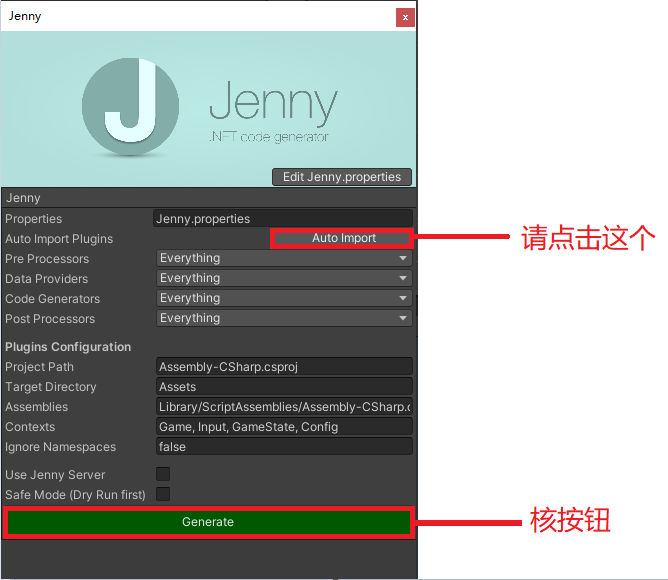Click the Jenny window title text
The width and height of the screenshot is (668, 580).
[25, 16]
